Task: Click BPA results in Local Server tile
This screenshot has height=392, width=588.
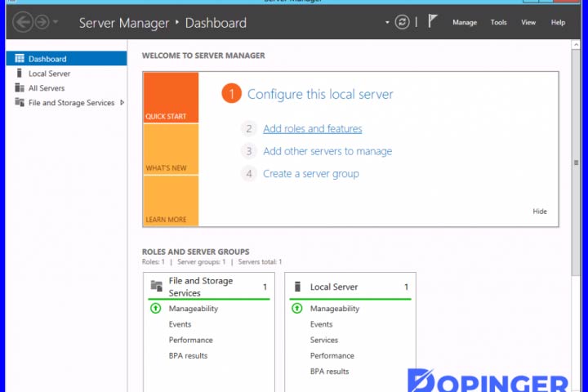Action: tap(329, 372)
